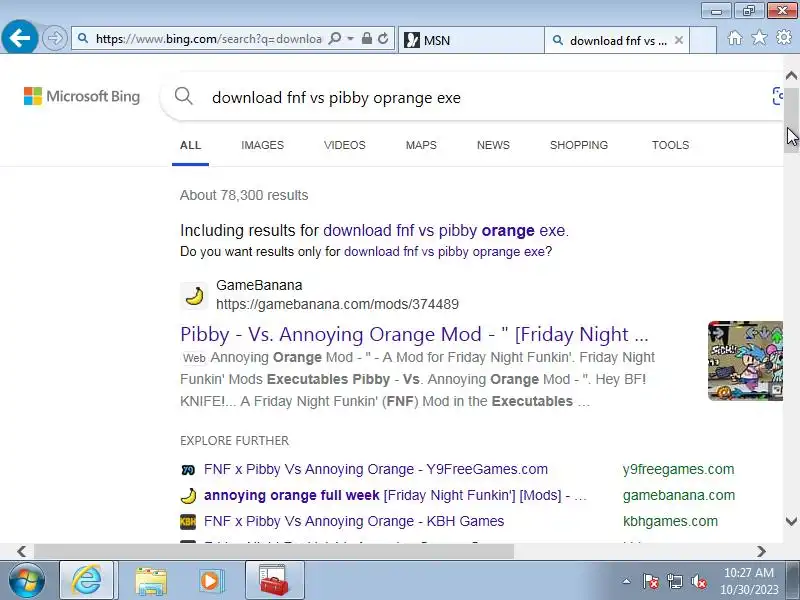800x600 pixels.
Task: Open the Tools gear icon
Action: click(784, 38)
